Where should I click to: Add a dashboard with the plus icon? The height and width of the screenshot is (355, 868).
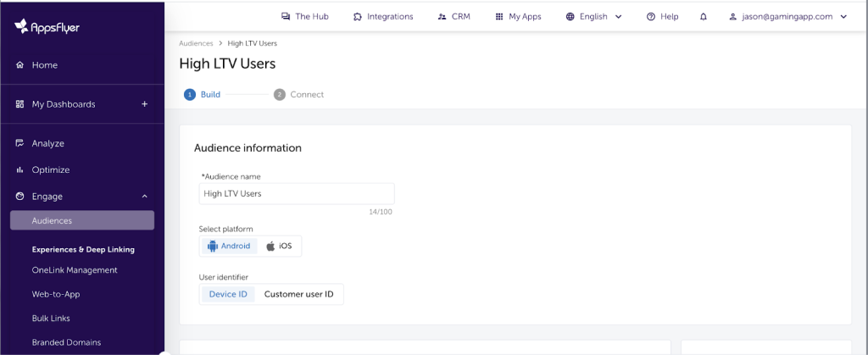point(144,104)
